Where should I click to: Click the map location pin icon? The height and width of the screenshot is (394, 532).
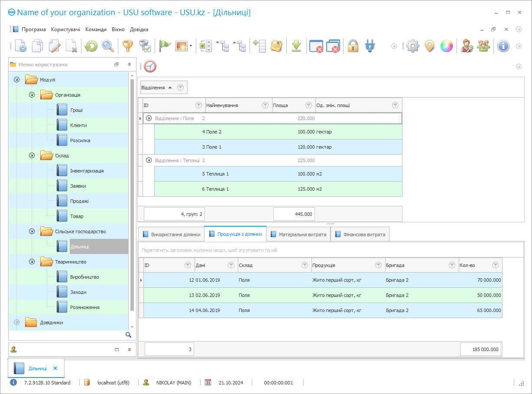point(429,46)
